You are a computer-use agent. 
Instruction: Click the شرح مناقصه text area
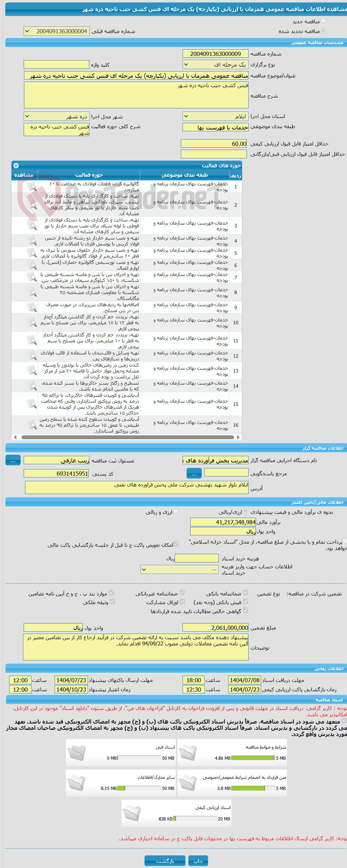[x=136, y=95]
